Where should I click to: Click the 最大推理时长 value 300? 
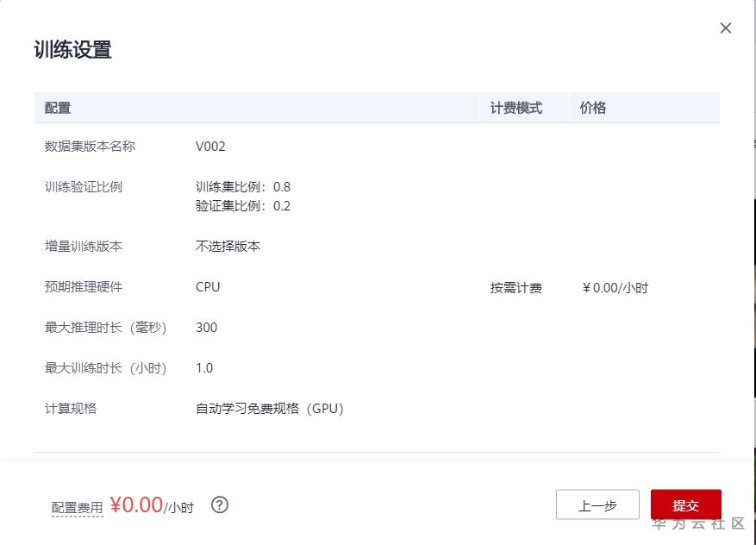[x=207, y=327]
